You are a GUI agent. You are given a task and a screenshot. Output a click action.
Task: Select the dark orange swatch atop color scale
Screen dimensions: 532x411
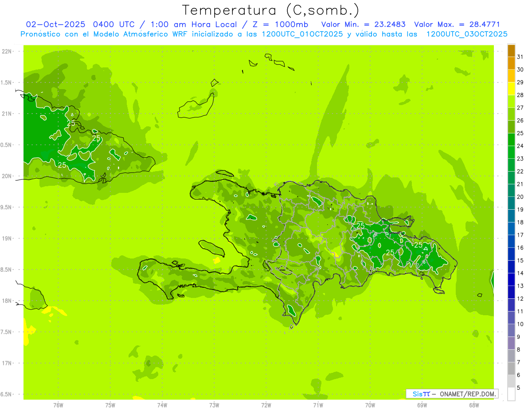coord(511,51)
